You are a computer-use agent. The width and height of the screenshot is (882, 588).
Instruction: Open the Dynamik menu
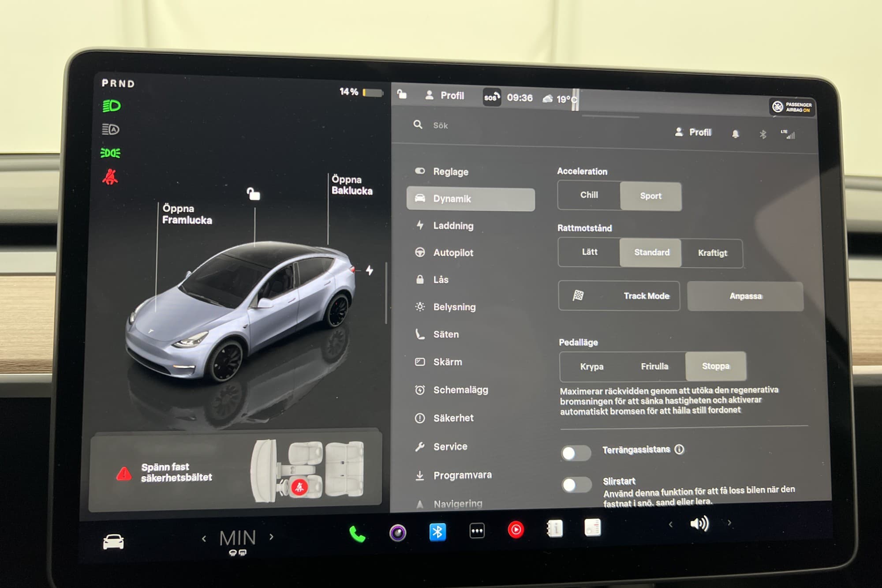pyautogui.click(x=471, y=199)
